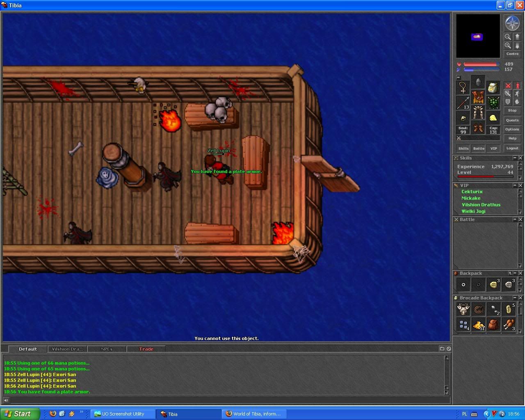Select the ham stack in Brocade Backpack
525x420 pixels.
pos(509,325)
